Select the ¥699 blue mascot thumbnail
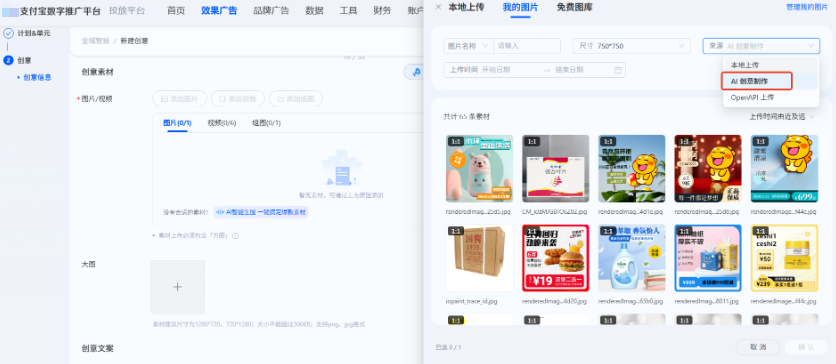 784,168
